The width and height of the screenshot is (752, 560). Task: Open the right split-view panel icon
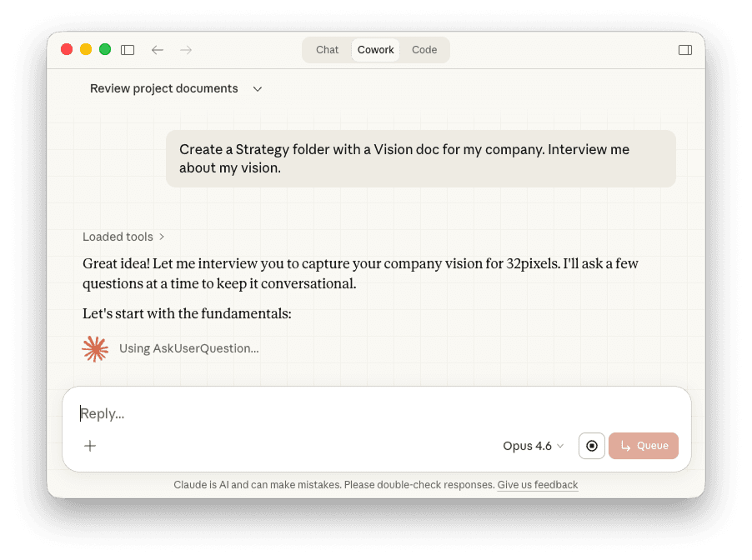[x=685, y=50]
